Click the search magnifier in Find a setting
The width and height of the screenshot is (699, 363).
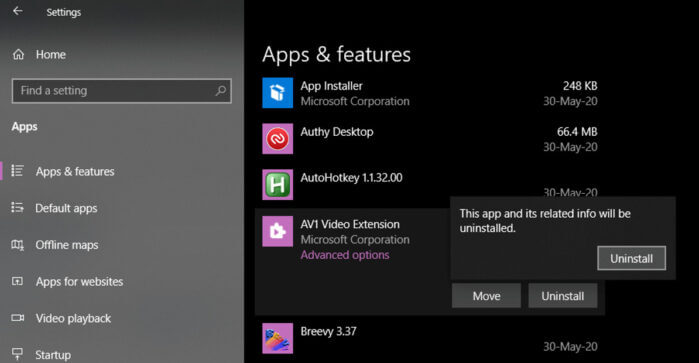point(220,91)
